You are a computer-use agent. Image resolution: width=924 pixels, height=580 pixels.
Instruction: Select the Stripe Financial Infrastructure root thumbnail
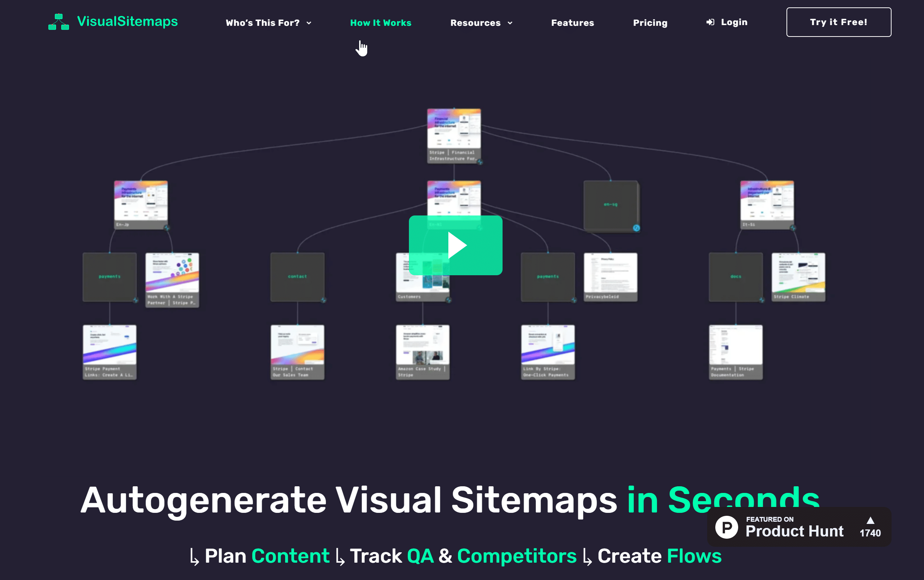454,136
